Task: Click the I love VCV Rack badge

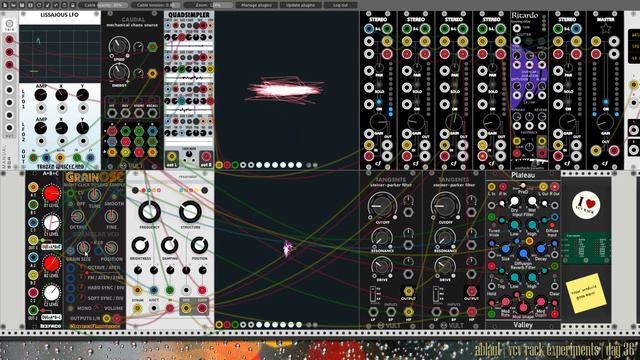Action: click(x=586, y=204)
